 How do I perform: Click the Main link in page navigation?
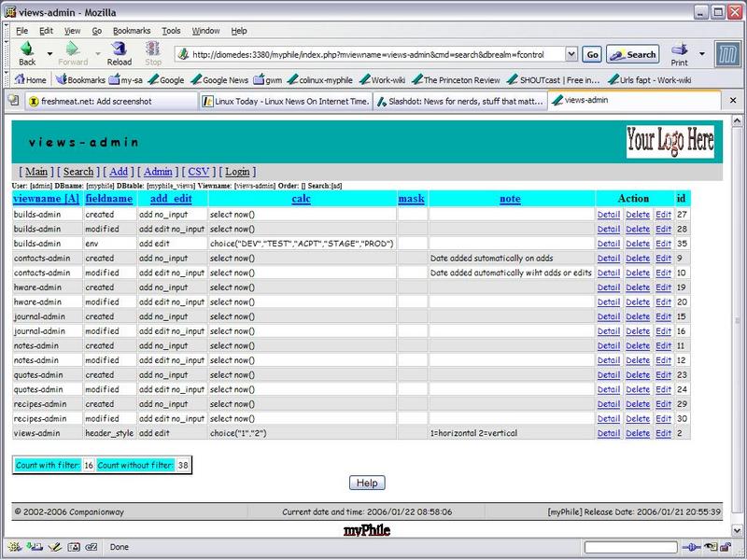tap(36, 172)
